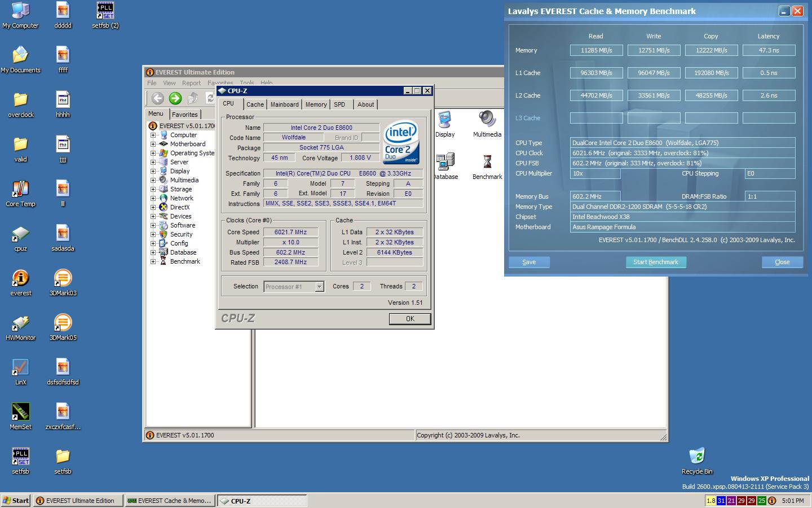The height and width of the screenshot is (508, 812).
Task: Click Start Benchmark button
Action: click(656, 262)
